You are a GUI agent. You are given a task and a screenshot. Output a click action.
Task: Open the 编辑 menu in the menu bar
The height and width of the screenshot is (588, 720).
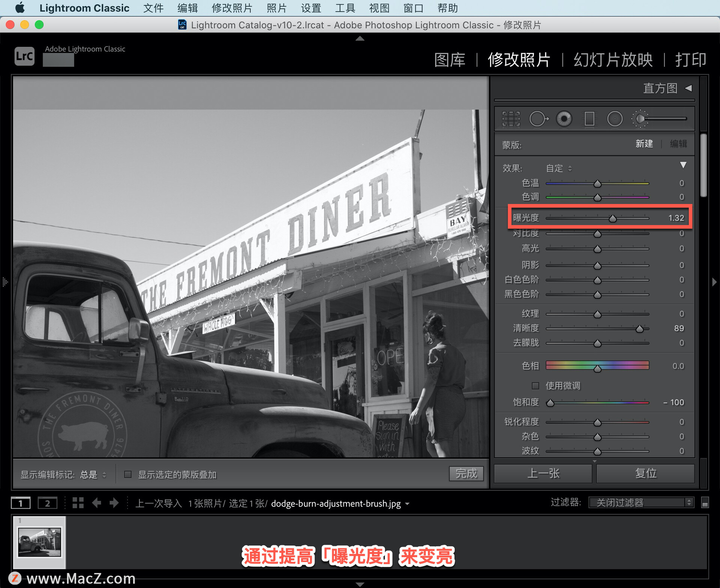point(187,8)
